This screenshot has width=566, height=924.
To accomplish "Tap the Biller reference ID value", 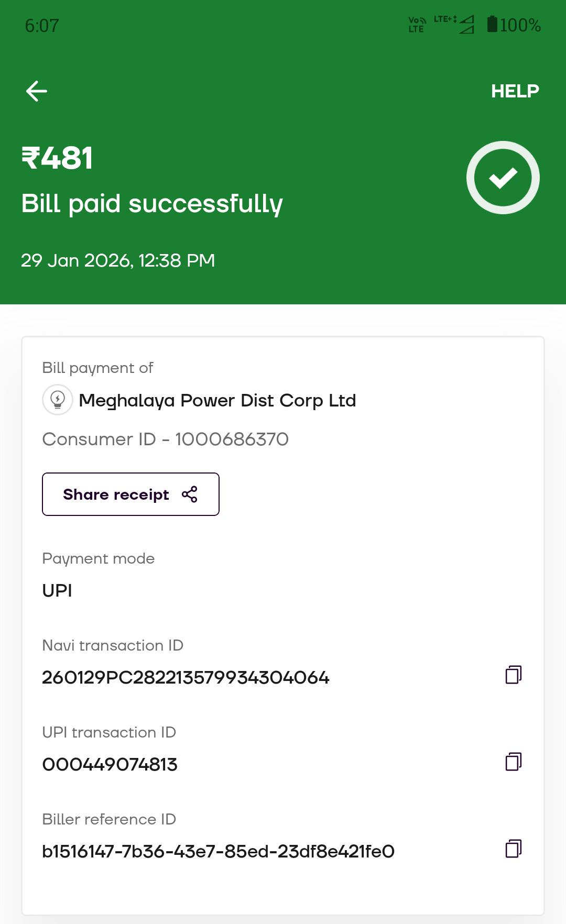I will (x=218, y=851).
